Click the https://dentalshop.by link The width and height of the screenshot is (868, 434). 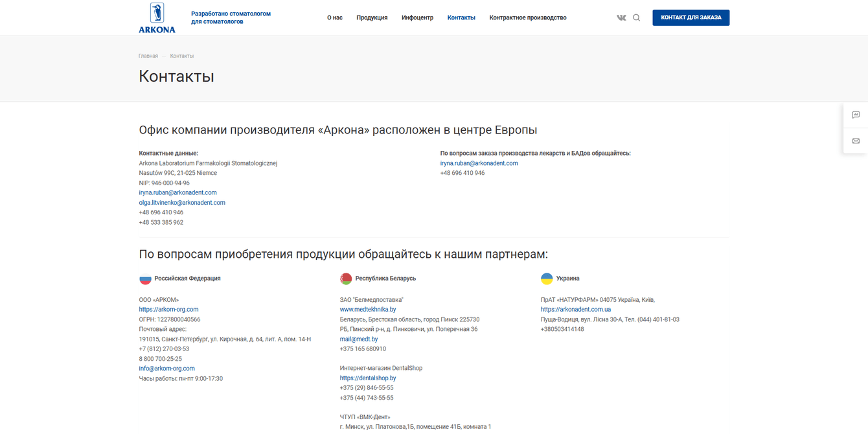point(368,378)
